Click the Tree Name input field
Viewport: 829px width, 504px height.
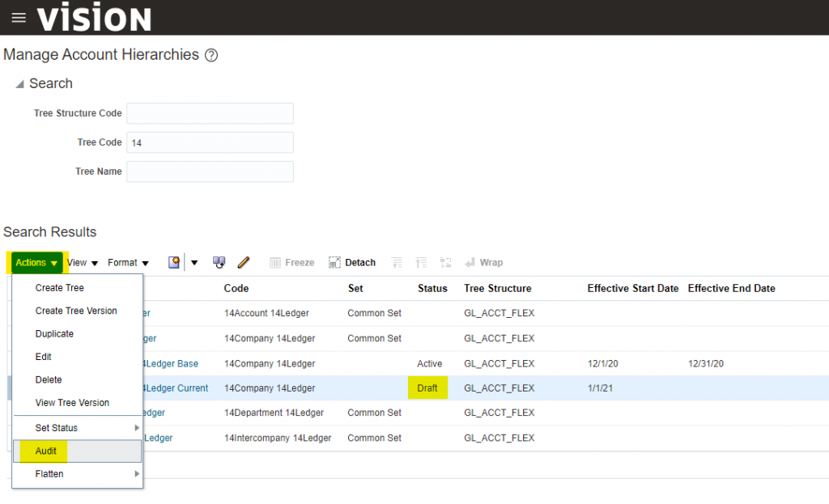click(x=210, y=172)
